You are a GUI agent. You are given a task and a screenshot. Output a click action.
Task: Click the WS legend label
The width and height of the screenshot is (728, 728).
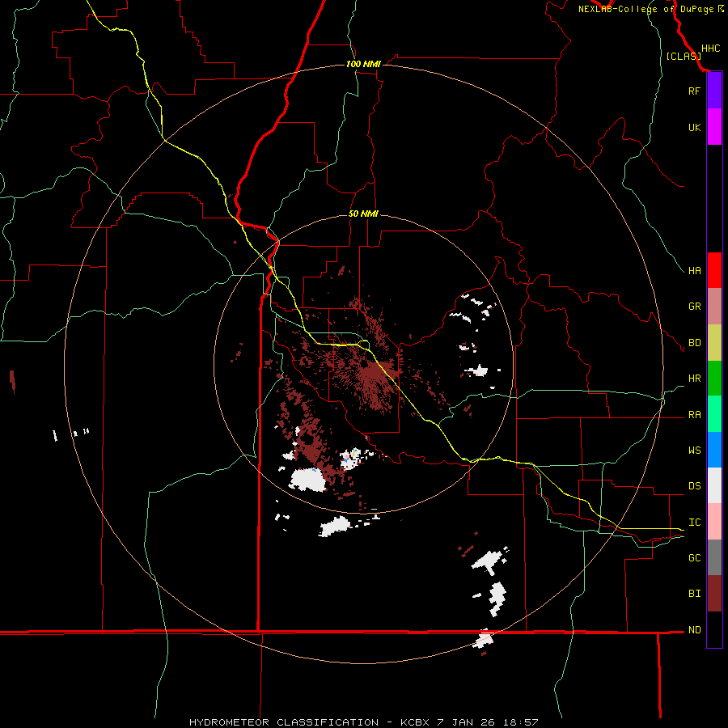click(x=694, y=450)
